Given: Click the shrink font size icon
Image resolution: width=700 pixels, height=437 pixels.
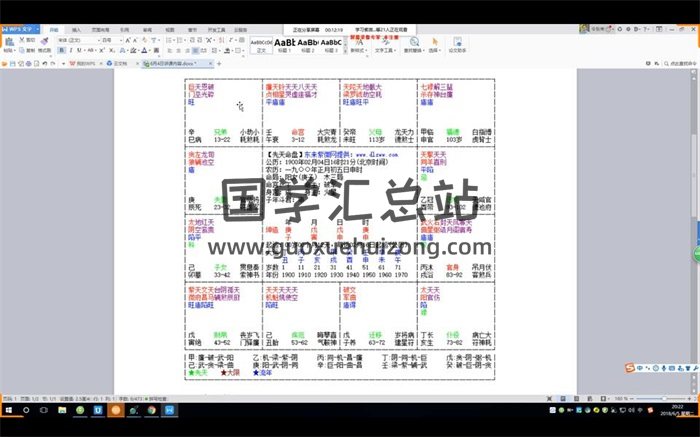Looking at the screenshot, I should (135, 40).
